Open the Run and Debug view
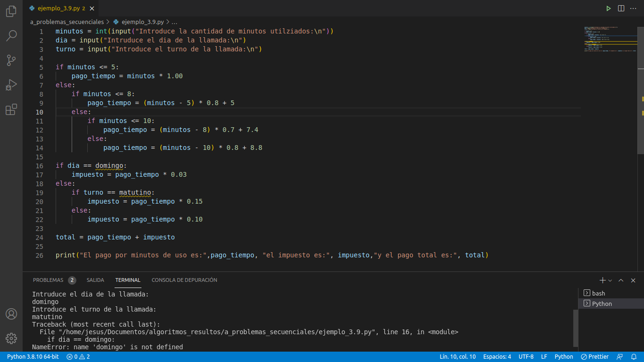This screenshot has width=644, height=362. (11, 85)
